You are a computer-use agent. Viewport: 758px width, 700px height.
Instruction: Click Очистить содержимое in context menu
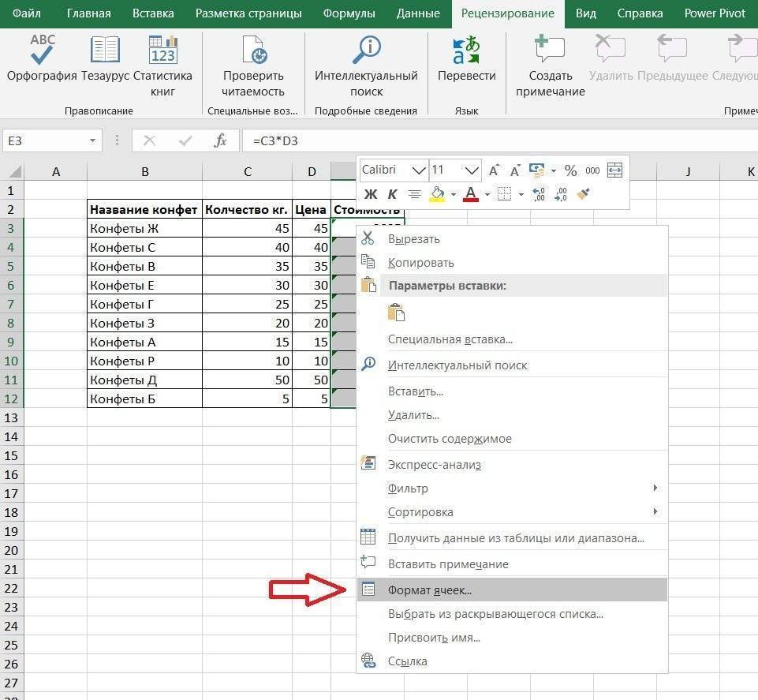click(x=450, y=439)
